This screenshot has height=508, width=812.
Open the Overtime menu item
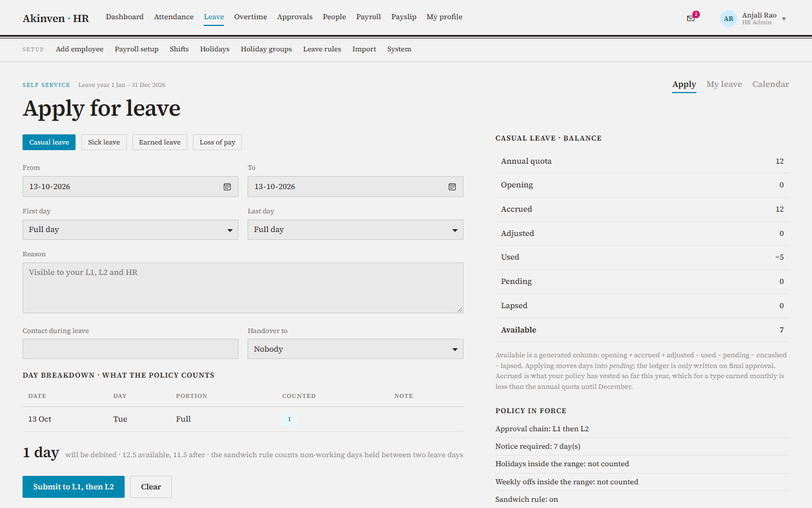250,17
